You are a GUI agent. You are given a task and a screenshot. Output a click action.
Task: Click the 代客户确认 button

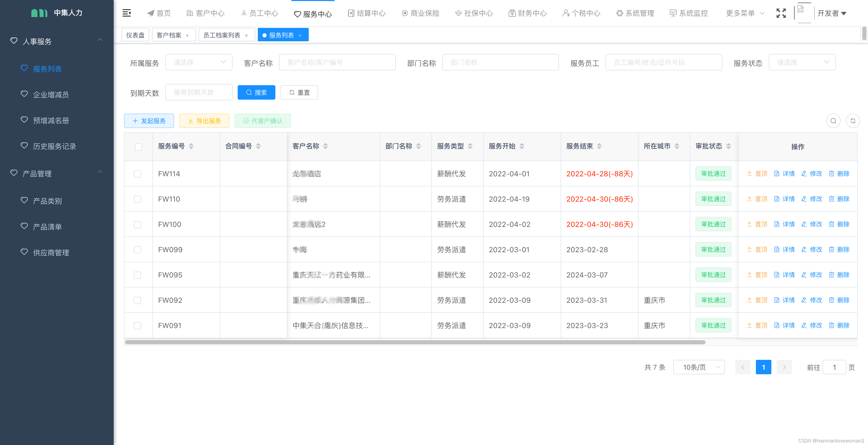point(263,121)
